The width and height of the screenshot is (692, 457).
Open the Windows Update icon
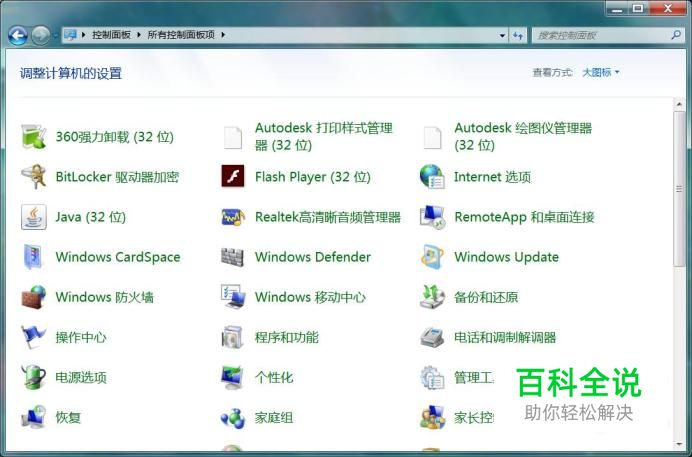coord(432,257)
